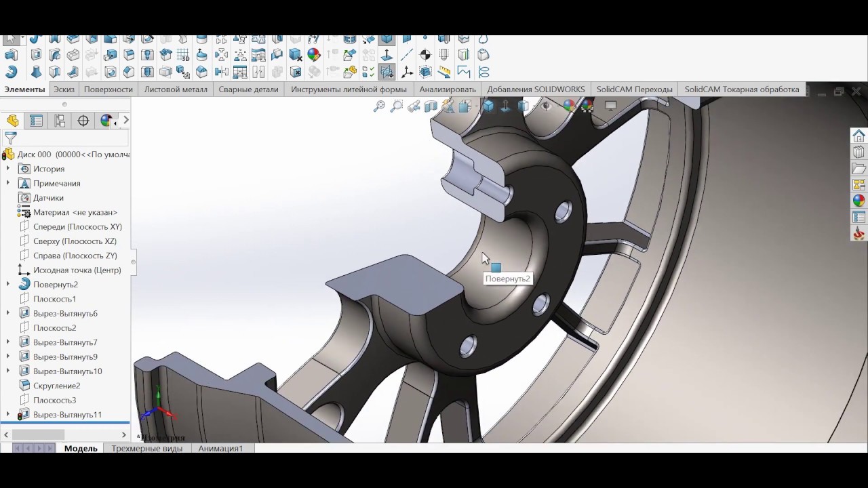Click Повернуть2 tooltip label in viewport
Screen dimensions: 868x488
coord(508,279)
